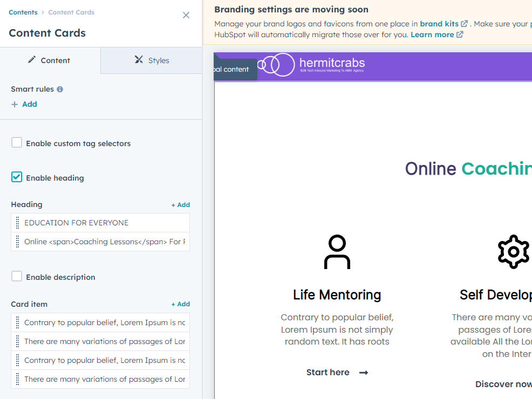Close the Content Cards panel
This screenshot has width=532, height=399.
pos(186,15)
